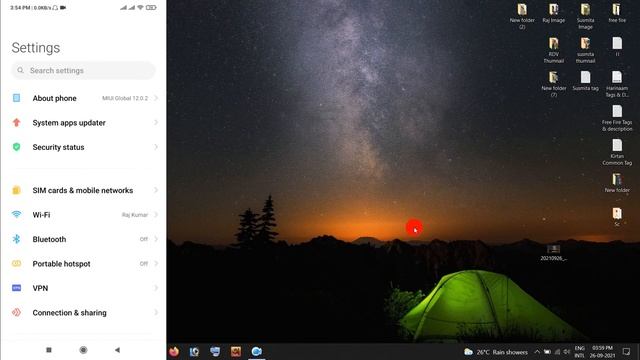Image resolution: width=640 pixels, height=360 pixels.
Task: Select the Harinaam Tags text file
Action: (617, 84)
